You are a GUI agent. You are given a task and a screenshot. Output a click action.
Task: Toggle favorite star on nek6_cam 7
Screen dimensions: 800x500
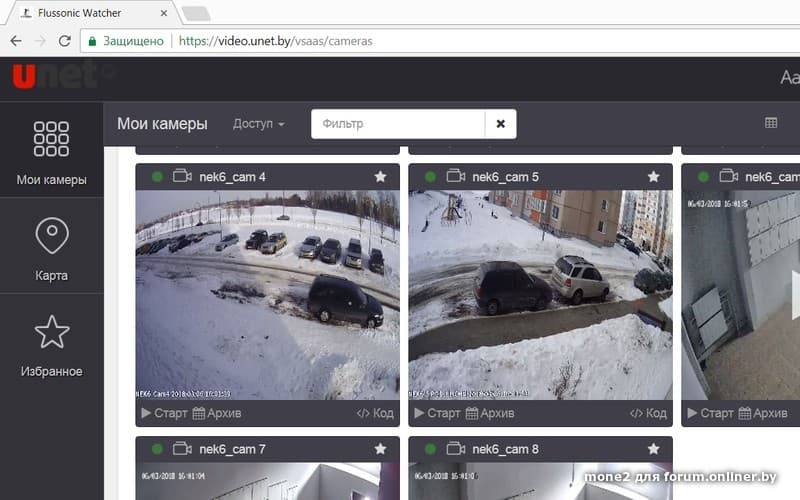pos(380,449)
